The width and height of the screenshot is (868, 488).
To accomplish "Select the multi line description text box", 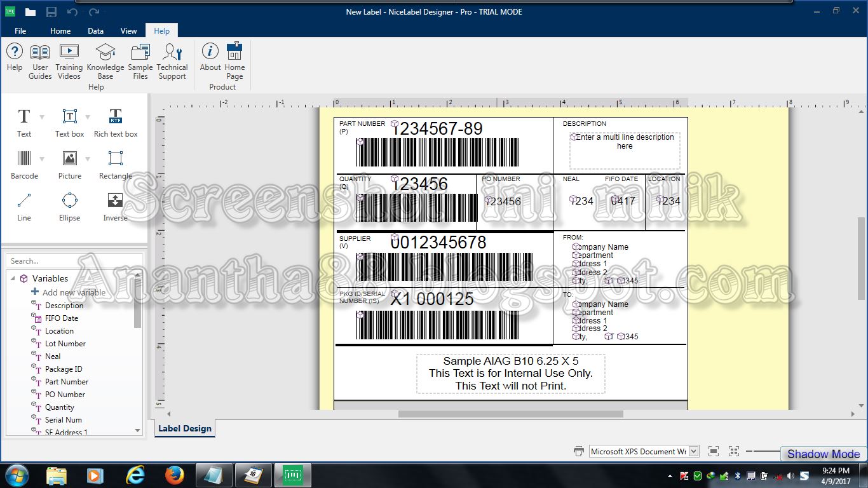I will [x=625, y=151].
